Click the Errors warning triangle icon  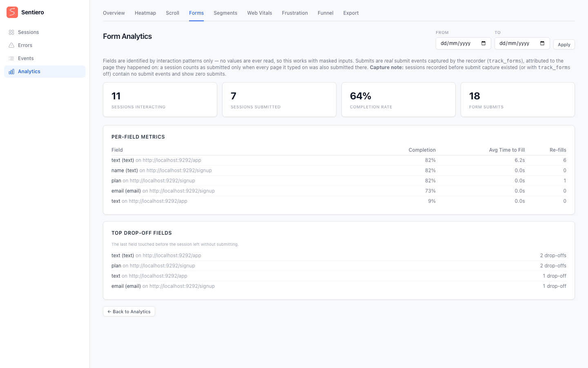[11, 45]
